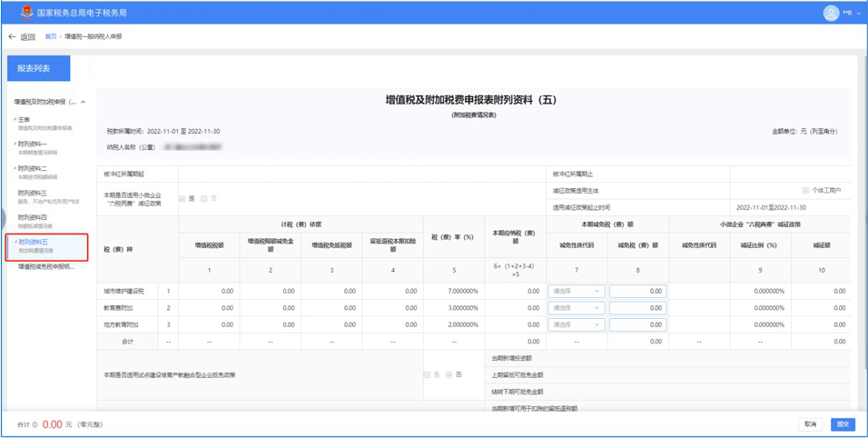The image size is (868, 438).
Task: Click the 取消 button
Action: pyautogui.click(x=810, y=424)
